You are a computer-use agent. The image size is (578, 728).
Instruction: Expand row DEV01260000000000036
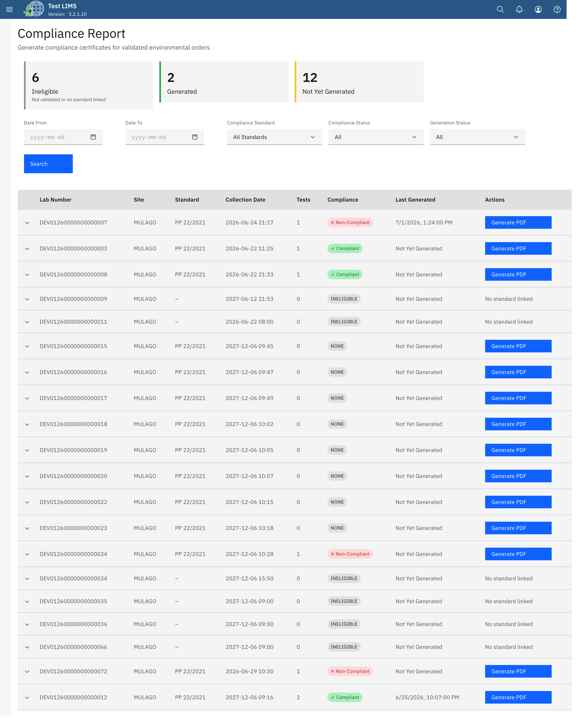(27, 625)
